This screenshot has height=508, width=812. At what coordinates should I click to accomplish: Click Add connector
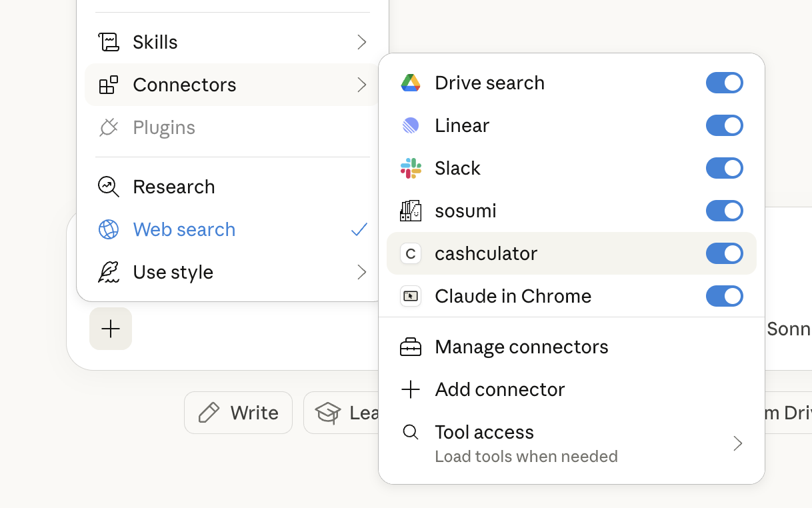tap(499, 389)
